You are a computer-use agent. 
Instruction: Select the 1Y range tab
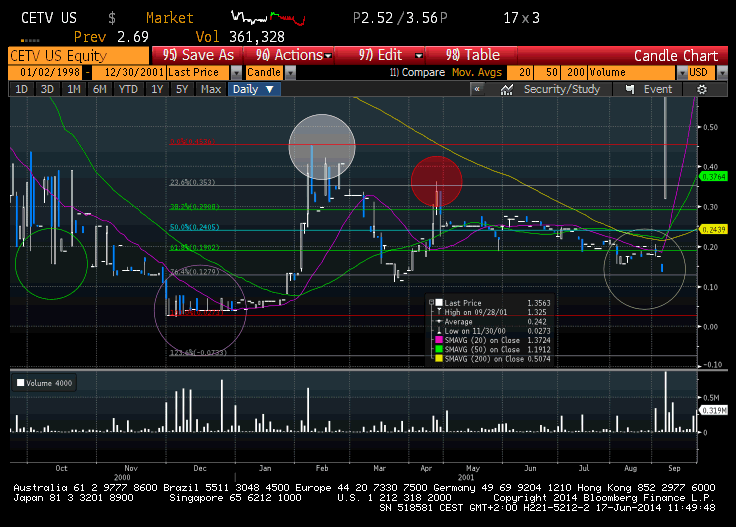pos(157,89)
